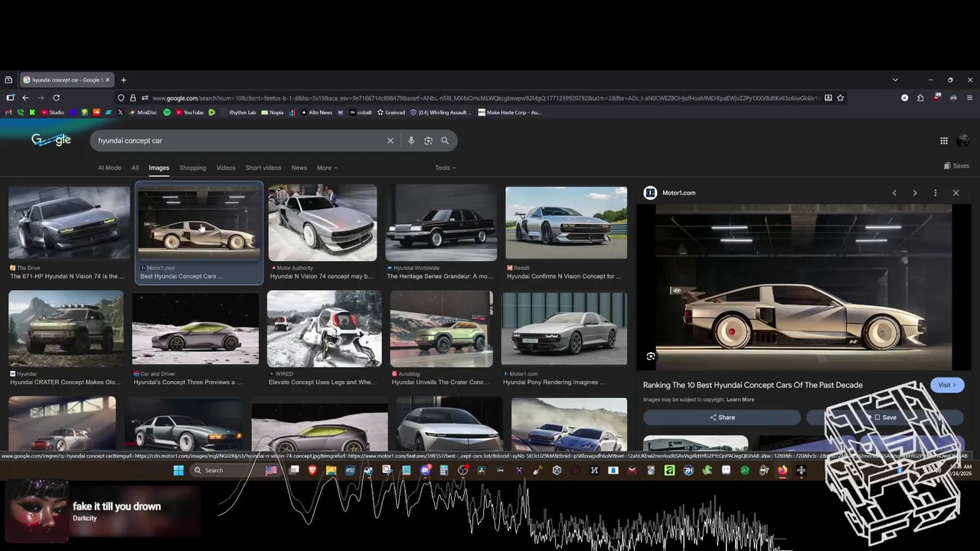Switch to the All results tab
Screen dimensions: 980x551
click(x=135, y=168)
